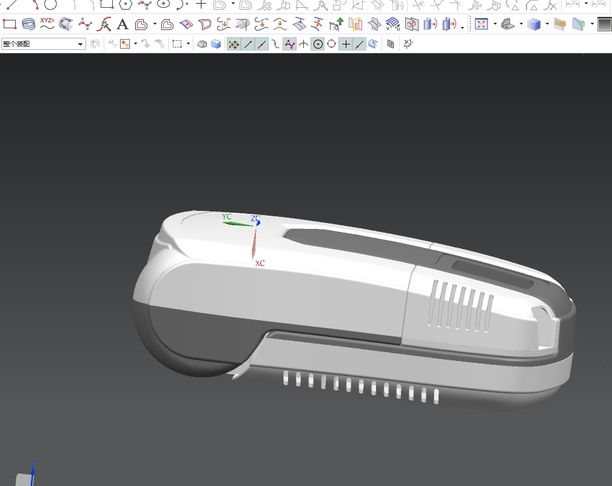
Task: Toggle the arc center snap point
Action: pyautogui.click(x=318, y=44)
